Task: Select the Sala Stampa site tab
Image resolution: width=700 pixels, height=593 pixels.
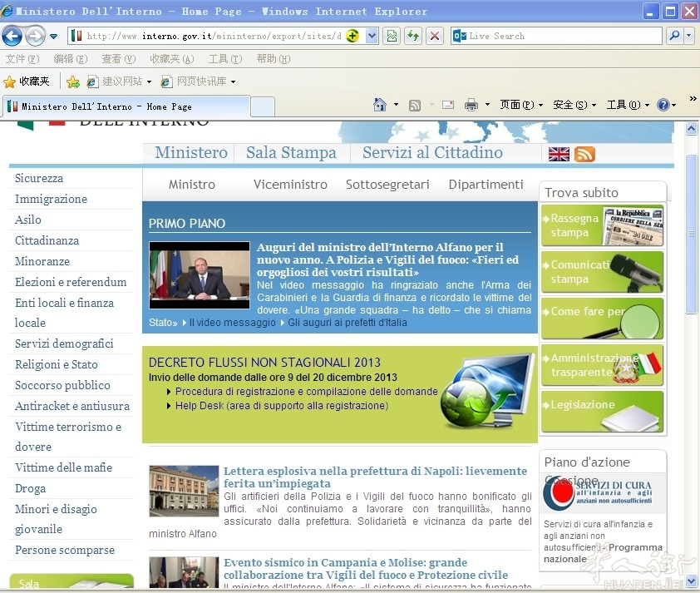Action: (x=291, y=153)
